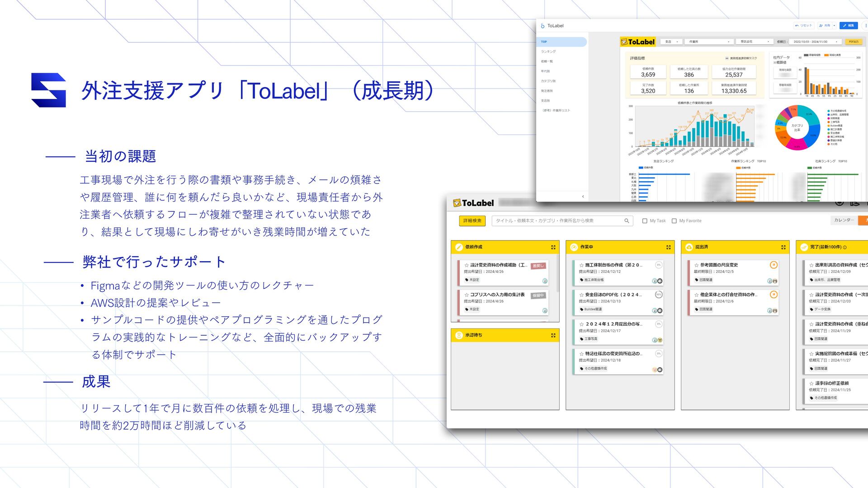Screen dimensions: 868x488
Task: Open the 支店 filter dropdown
Action: point(672,42)
